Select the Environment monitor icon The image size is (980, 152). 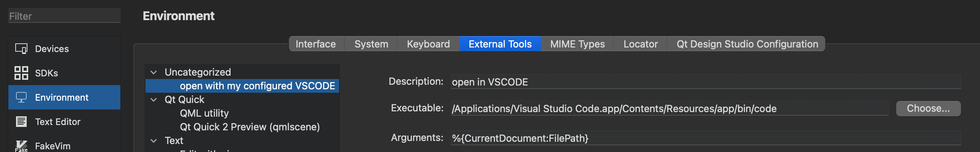pos(21,97)
